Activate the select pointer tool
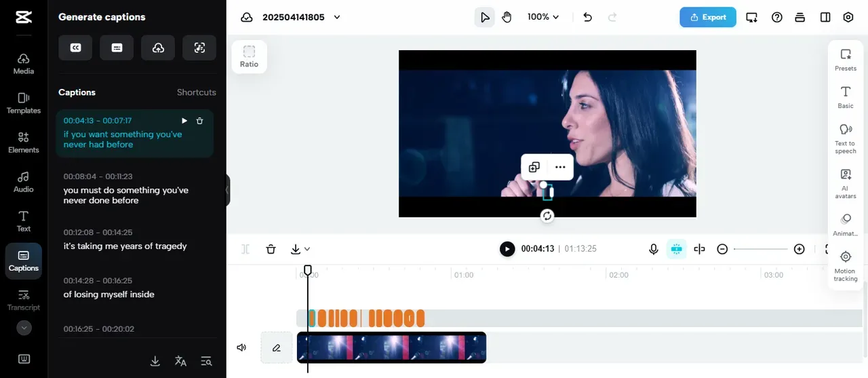The height and width of the screenshot is (378, 868). coord(484,17)
